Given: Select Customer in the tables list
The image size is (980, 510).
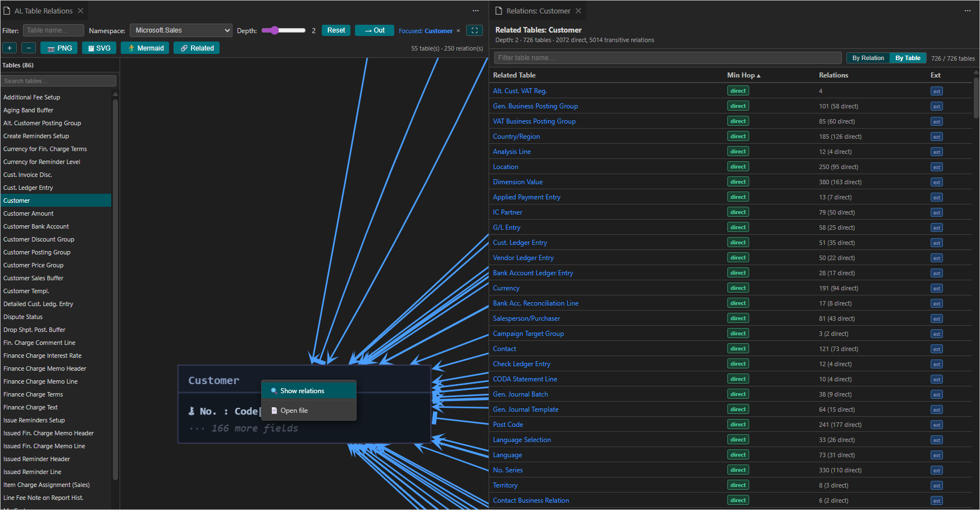Looking at the screenshot, I should 56,201.
